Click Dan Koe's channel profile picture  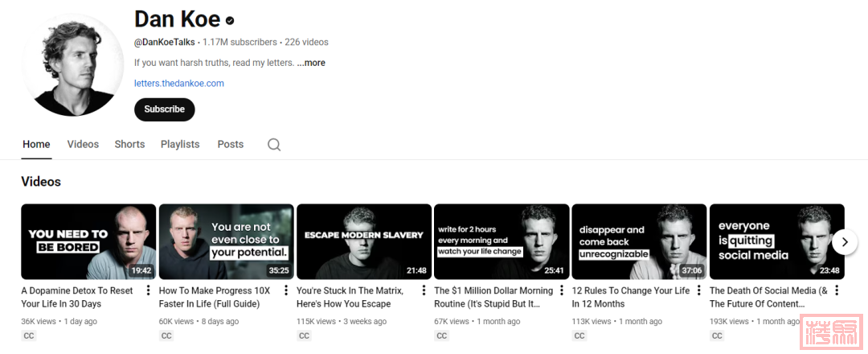pyautogui.click(x=73, y=65)
